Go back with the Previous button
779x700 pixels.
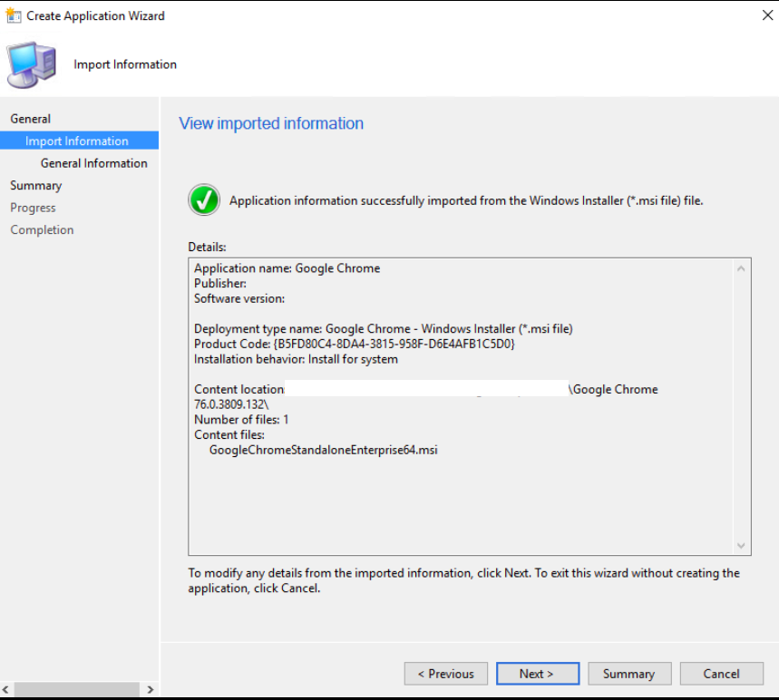445,673
